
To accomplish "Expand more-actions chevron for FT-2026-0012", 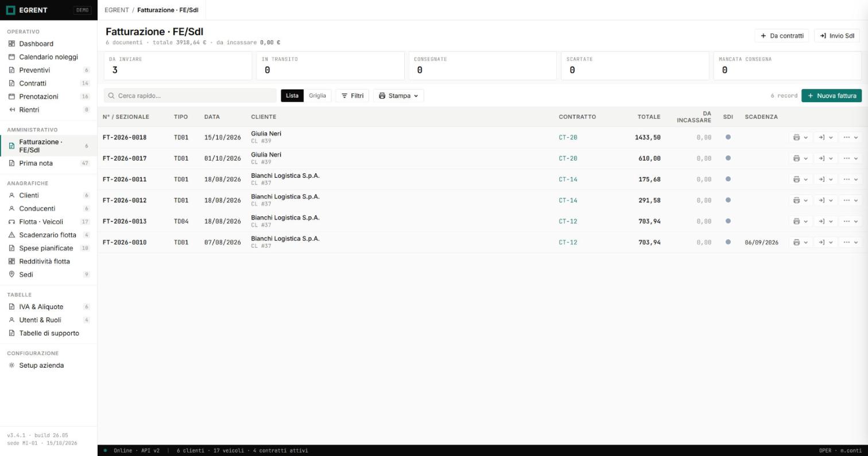I will coord(856,201).
